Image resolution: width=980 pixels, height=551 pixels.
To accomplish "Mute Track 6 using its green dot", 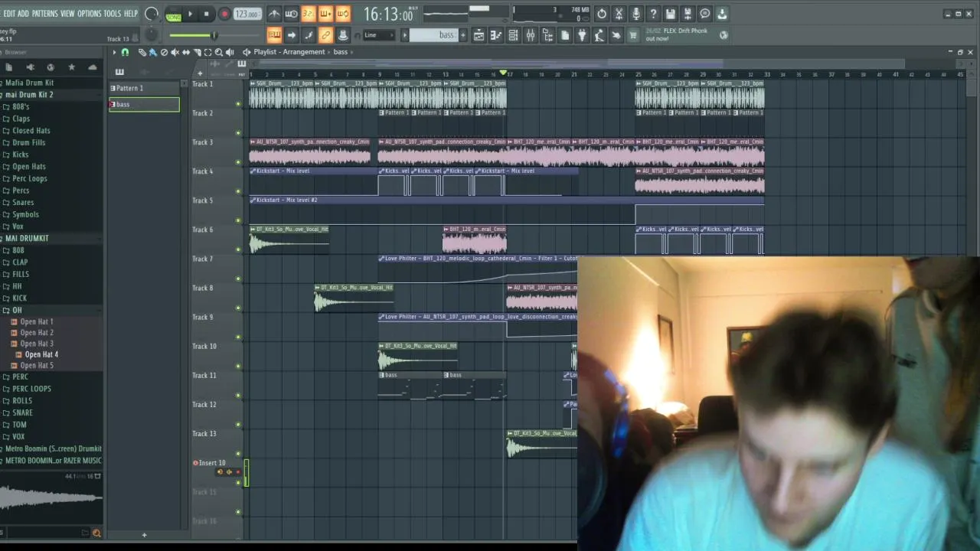I will coord(238,249).
